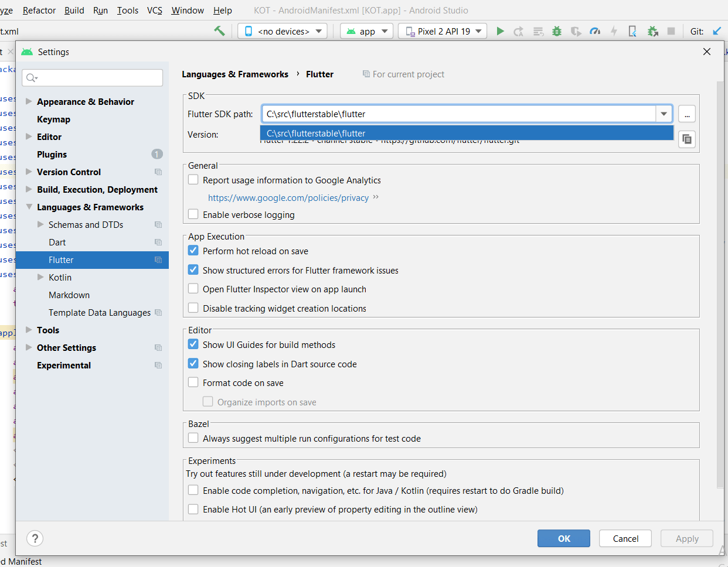Open the VCS menu
The height and width of the screenshot is (567, 728).
[x=155, y=11]
